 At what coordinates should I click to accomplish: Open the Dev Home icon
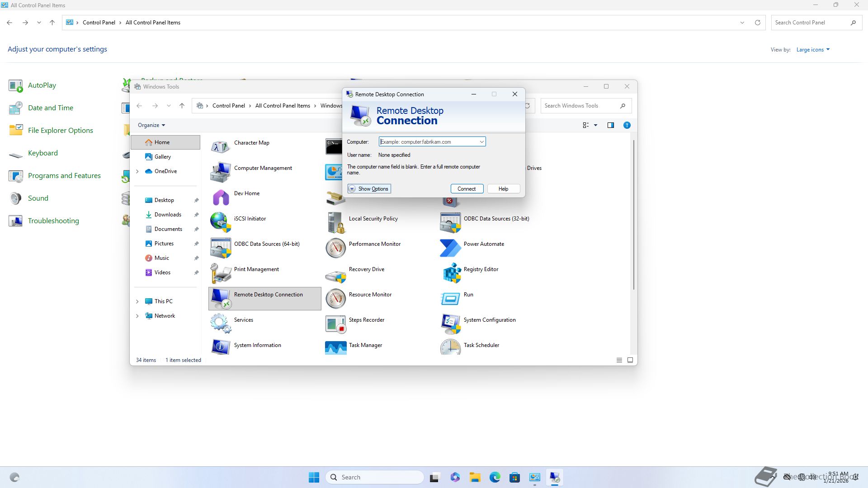pyautogui.click(x=221, y=197)
